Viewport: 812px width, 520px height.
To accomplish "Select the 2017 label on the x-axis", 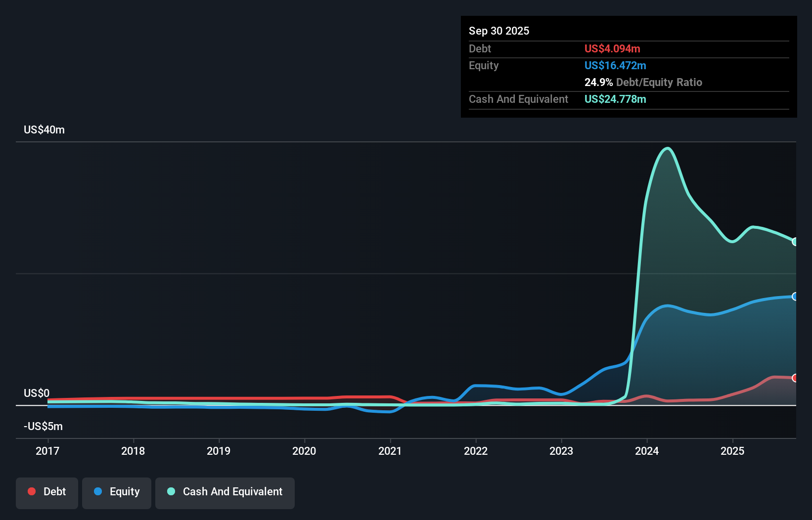I will click(47, 451).
